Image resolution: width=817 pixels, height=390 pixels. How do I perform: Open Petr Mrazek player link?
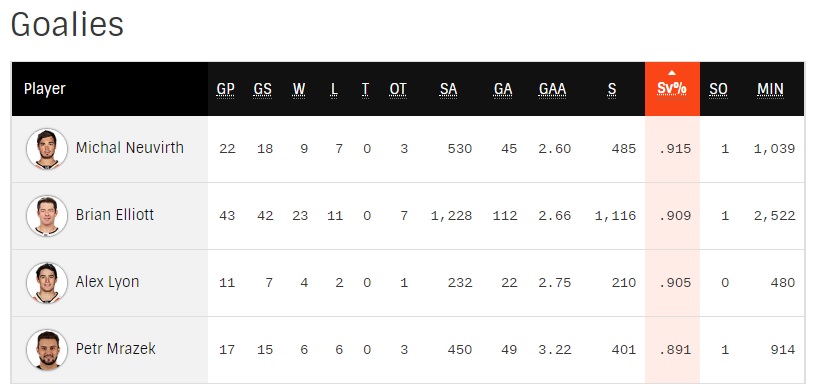(x=116, y=348)
